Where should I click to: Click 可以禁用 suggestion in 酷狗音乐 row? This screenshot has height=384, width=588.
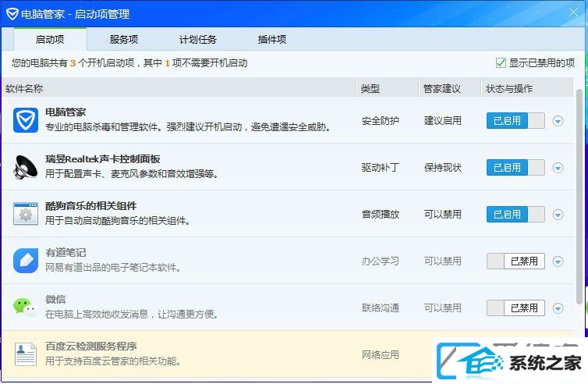pyautogui.click(x=442, y=215)
